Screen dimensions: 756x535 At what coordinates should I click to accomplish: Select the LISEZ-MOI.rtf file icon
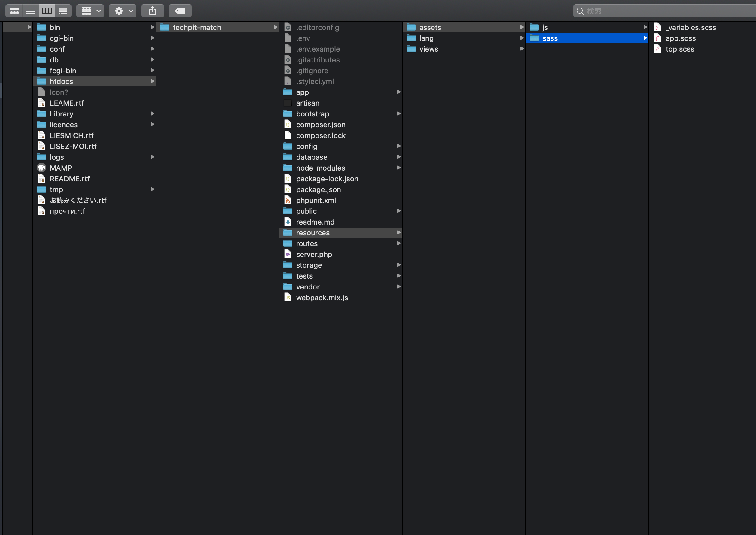(x=41, y=146)
